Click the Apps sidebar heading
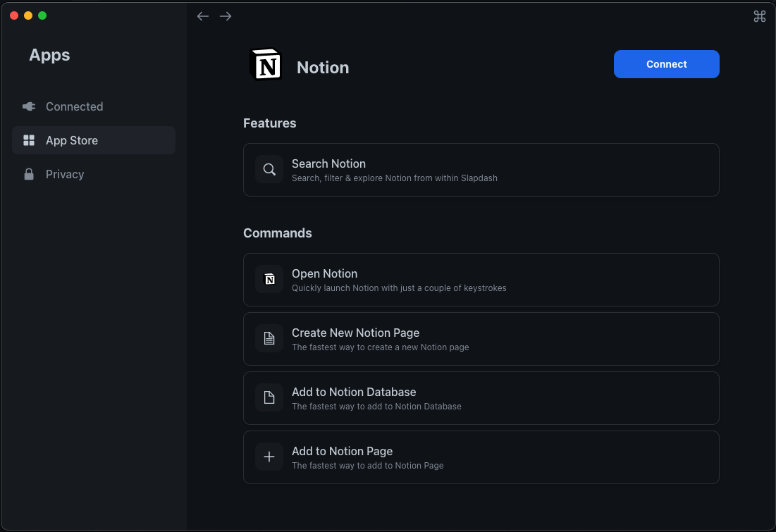The width and height of the screenshot is (776, 532). point(49,55)
